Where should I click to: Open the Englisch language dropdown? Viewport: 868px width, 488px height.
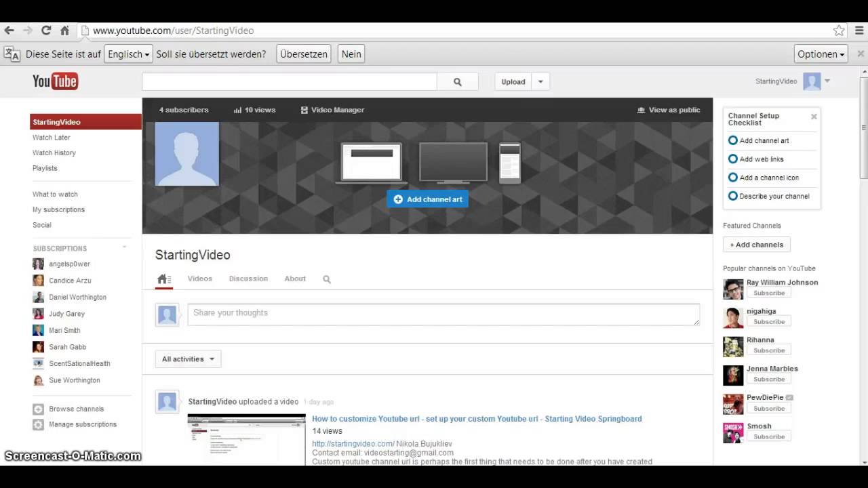pyautogui.click(x=127, y=54)
